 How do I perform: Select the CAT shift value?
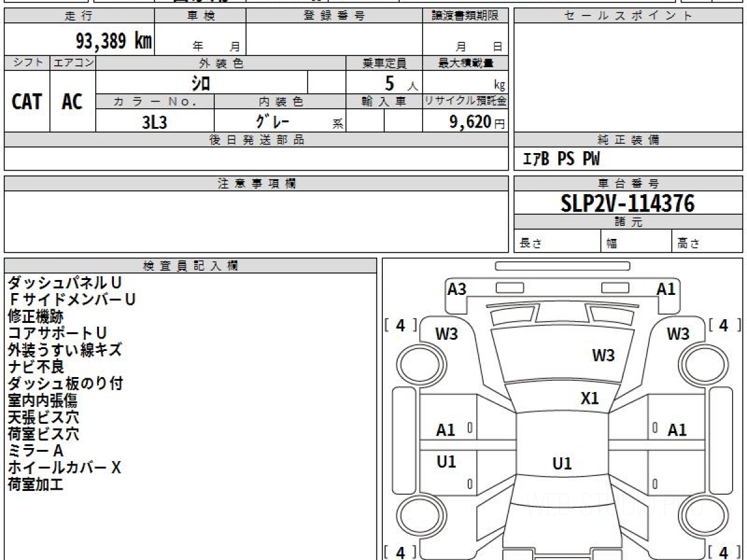pyautogui.click(x=27, y=102)
